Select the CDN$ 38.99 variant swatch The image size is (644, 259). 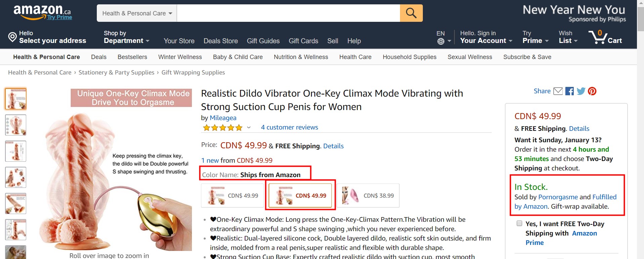click(x=368, y=196)
